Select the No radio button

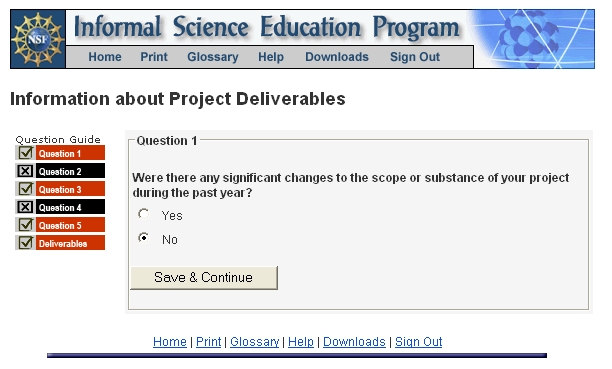click(x=144, y=237)
